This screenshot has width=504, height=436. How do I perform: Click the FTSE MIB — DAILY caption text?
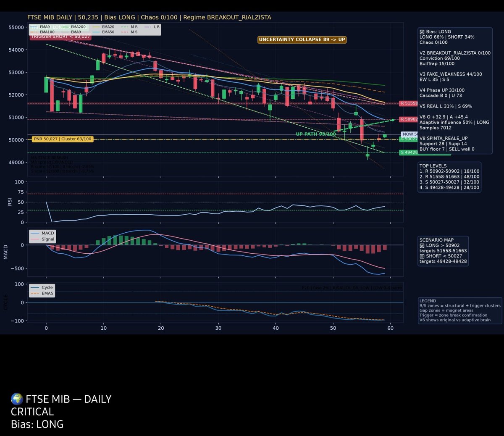[68, 399]
